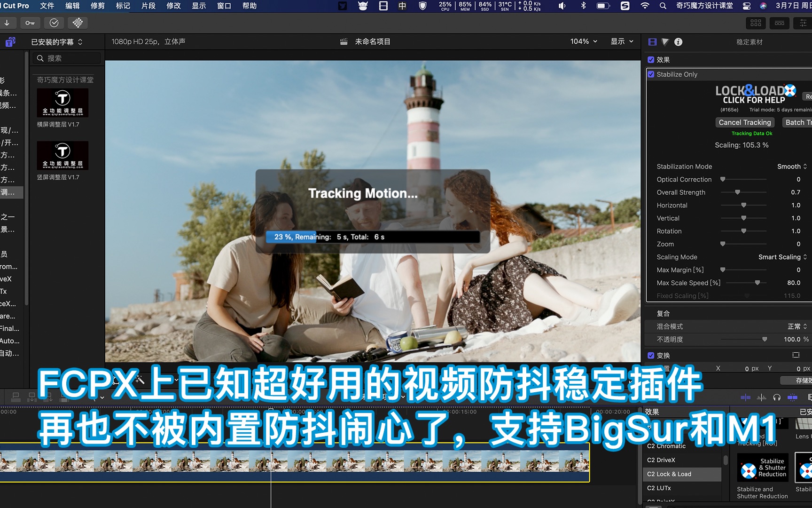Adjust the Rotation stabilization slider

743,231
